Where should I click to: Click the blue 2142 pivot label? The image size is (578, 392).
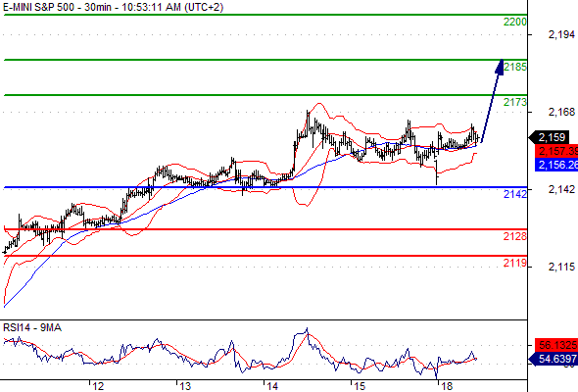(x=515, y=194)
